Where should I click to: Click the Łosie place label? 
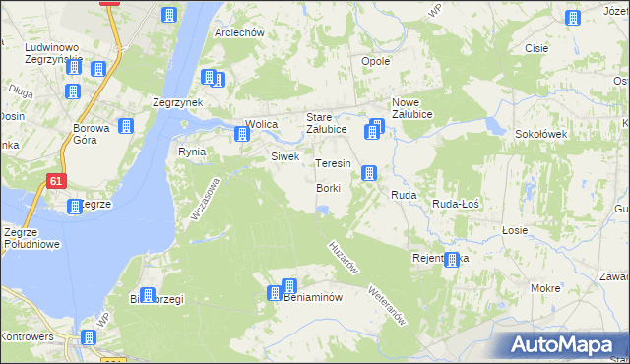(515, 231)
